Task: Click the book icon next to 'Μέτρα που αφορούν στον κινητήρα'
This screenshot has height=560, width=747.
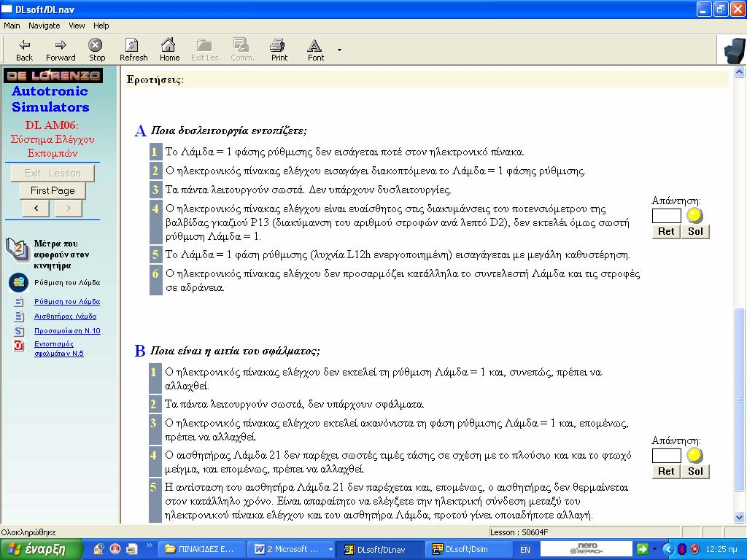Action: tap(18, 249)
